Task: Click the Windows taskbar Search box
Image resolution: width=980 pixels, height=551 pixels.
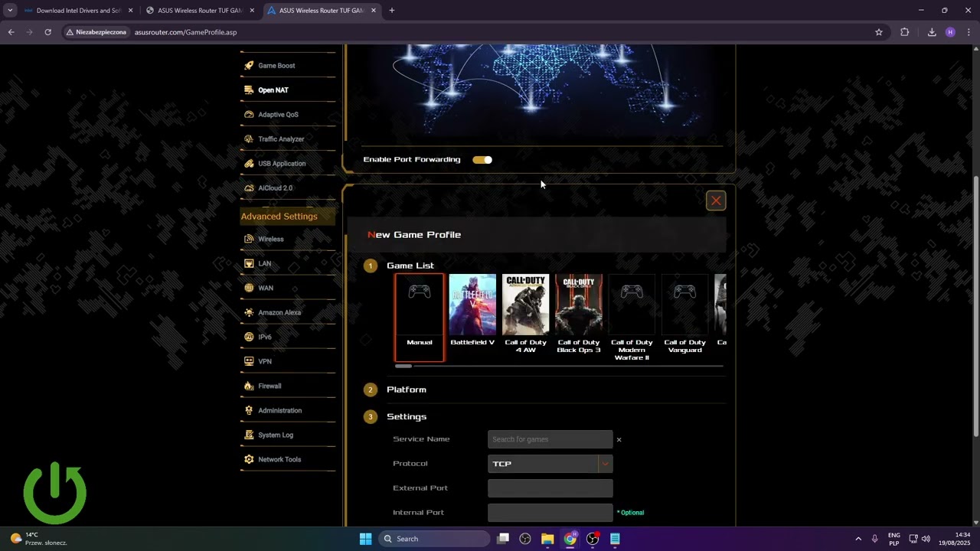Action: 434,539
